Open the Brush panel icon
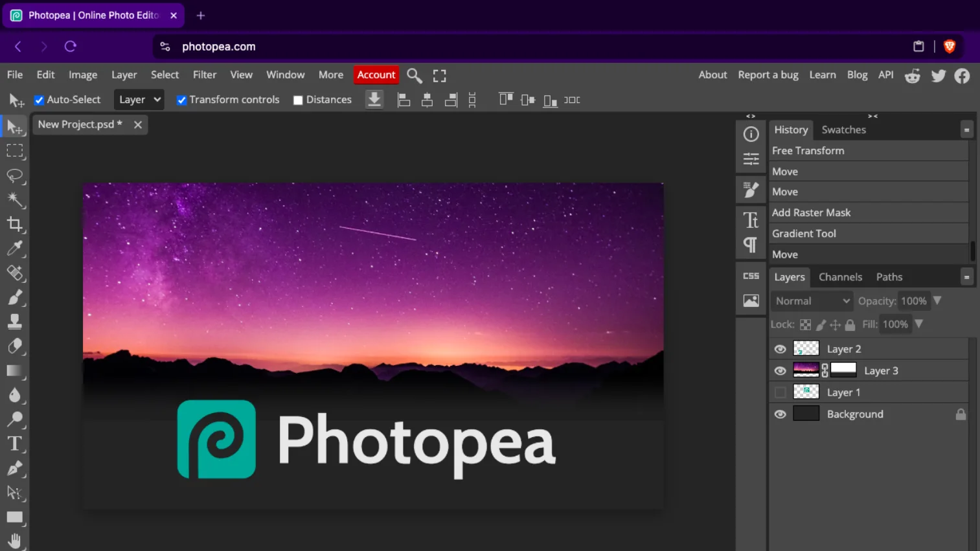 (751, 190)
